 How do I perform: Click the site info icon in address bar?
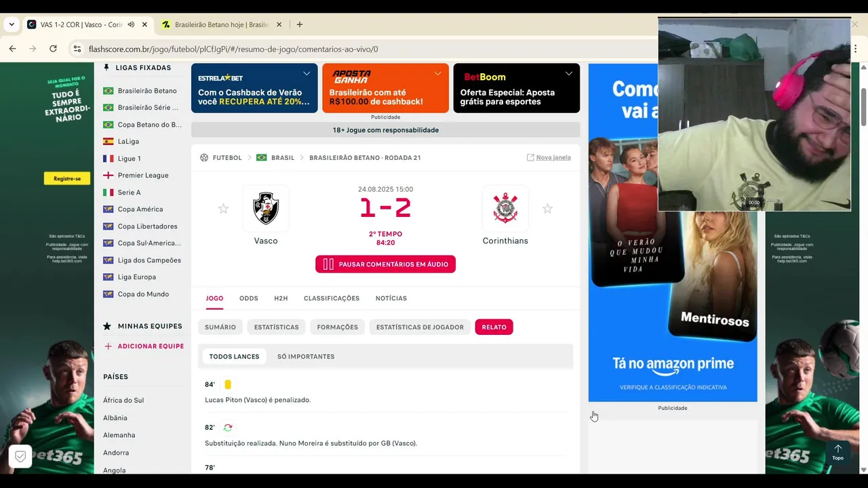77,49
